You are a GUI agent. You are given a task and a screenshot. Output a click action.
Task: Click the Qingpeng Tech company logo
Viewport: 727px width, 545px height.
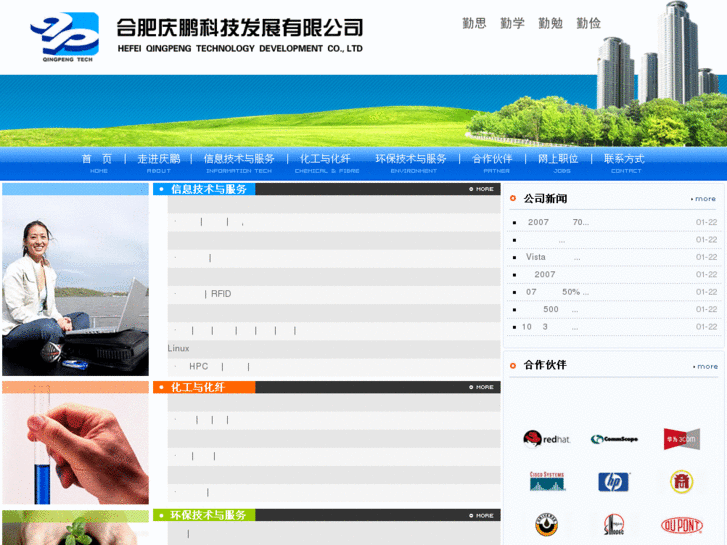[x=64, y=37]
